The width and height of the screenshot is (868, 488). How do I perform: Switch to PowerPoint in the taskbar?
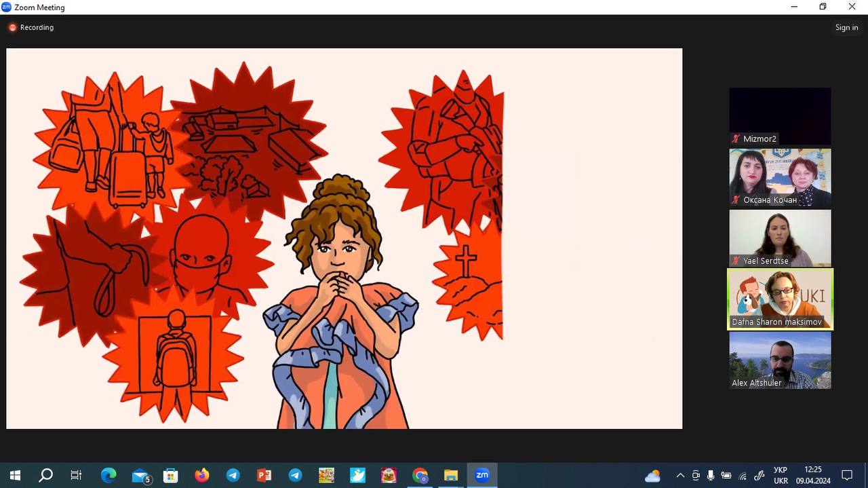tap(264, 476)
